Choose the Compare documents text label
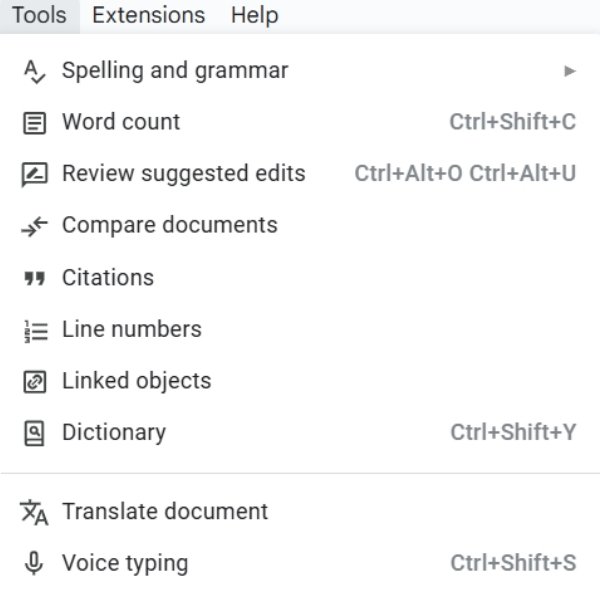This screenshot has width=600, height=600. [169, 225]
